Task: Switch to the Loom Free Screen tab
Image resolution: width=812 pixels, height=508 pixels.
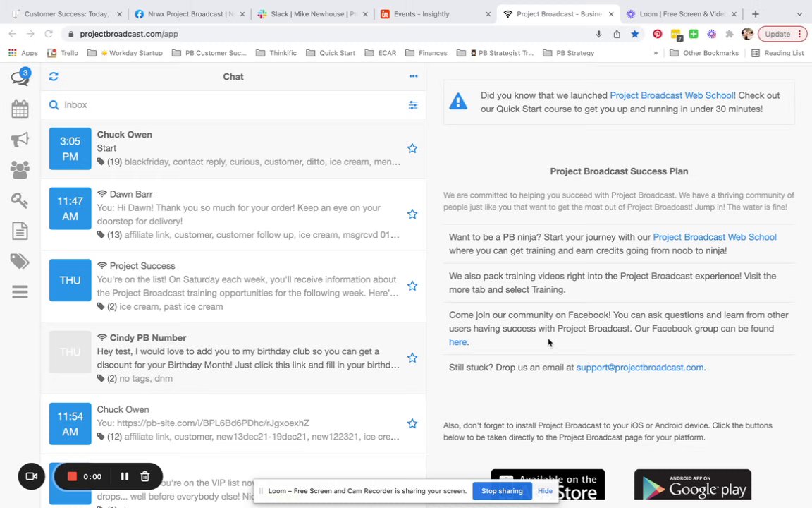Action: (681, 14)
